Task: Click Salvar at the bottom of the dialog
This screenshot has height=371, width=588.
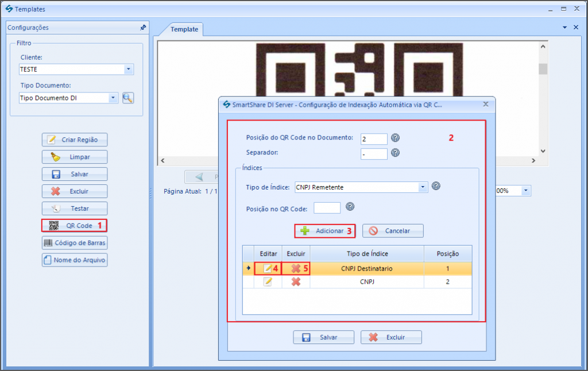Action: click(323, 337)
